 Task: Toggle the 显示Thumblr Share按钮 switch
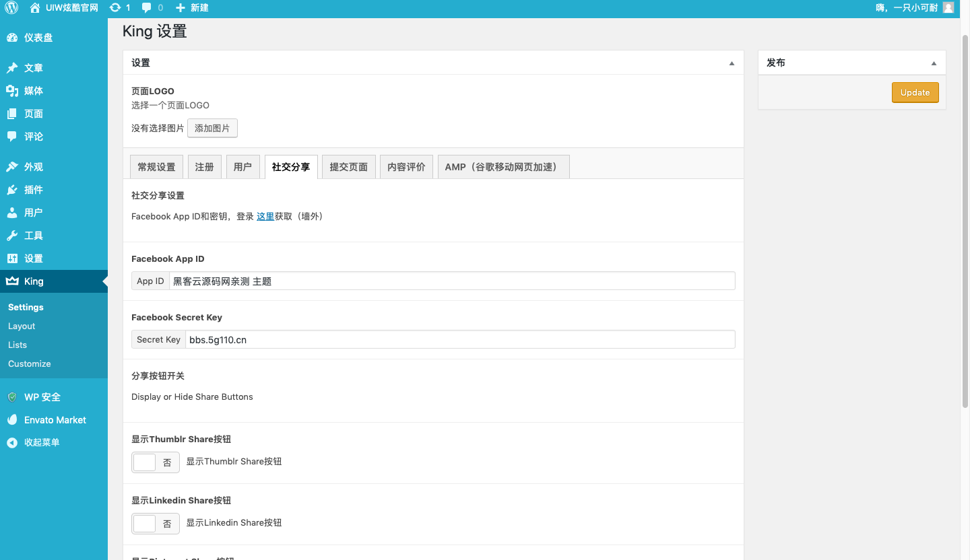pos(156,462)
